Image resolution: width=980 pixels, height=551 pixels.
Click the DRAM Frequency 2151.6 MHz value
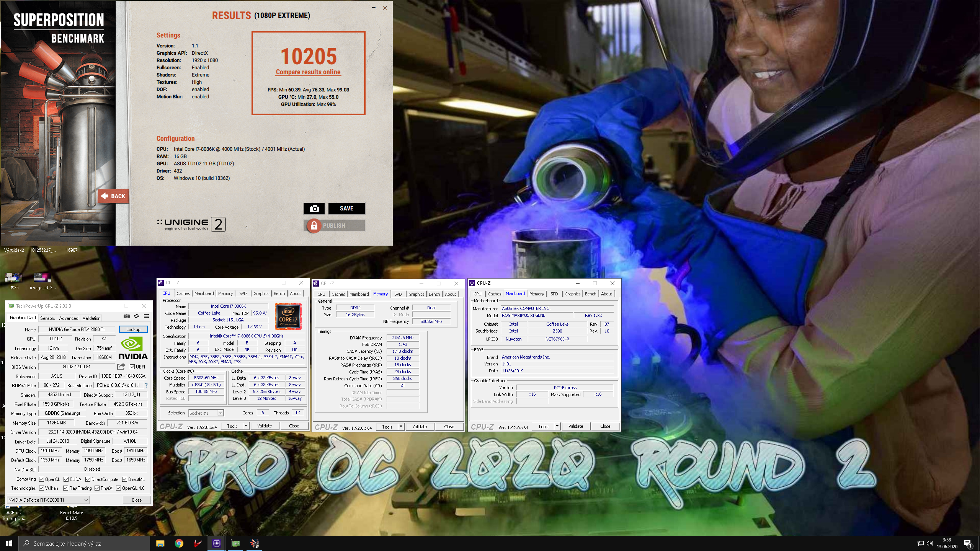tap(403, 337)
